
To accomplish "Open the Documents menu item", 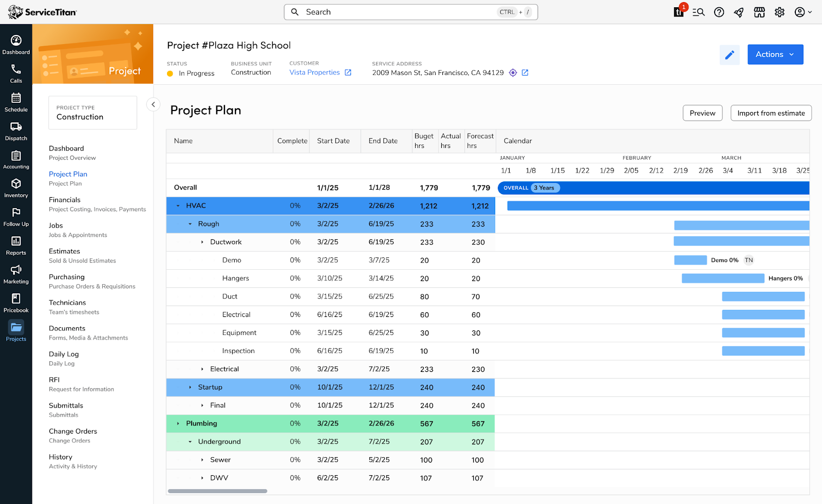I will (88, 332).
